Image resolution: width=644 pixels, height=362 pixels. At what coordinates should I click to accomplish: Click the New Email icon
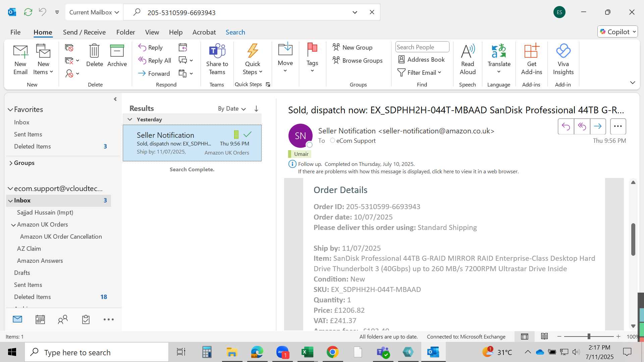[20, 60]
